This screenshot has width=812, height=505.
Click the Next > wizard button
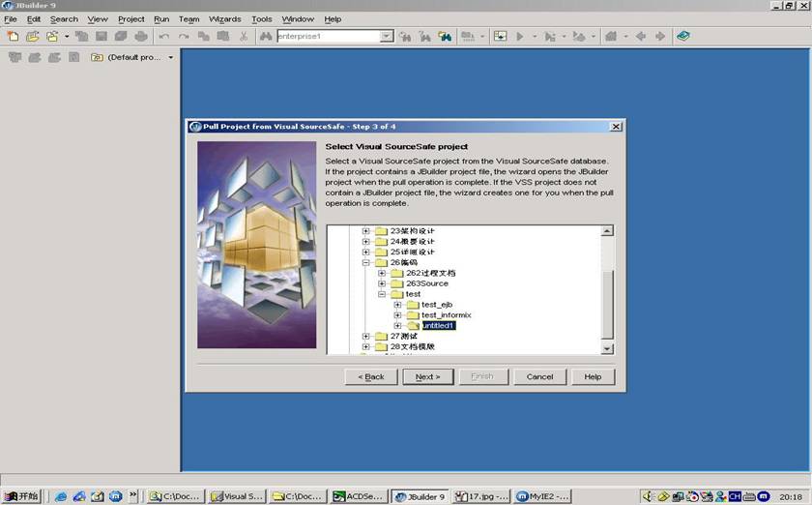coord(427,377)
